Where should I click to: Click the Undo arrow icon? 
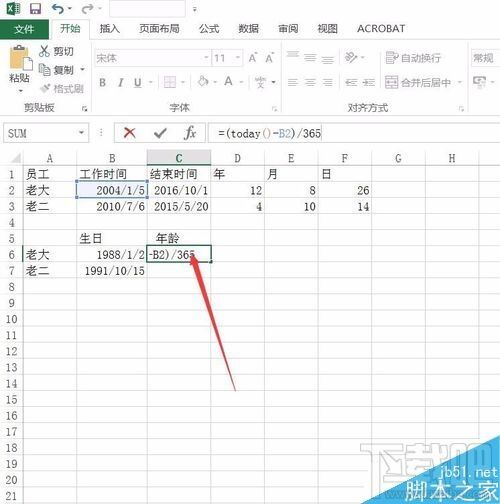pyautogui.click(x=58, y=9)
